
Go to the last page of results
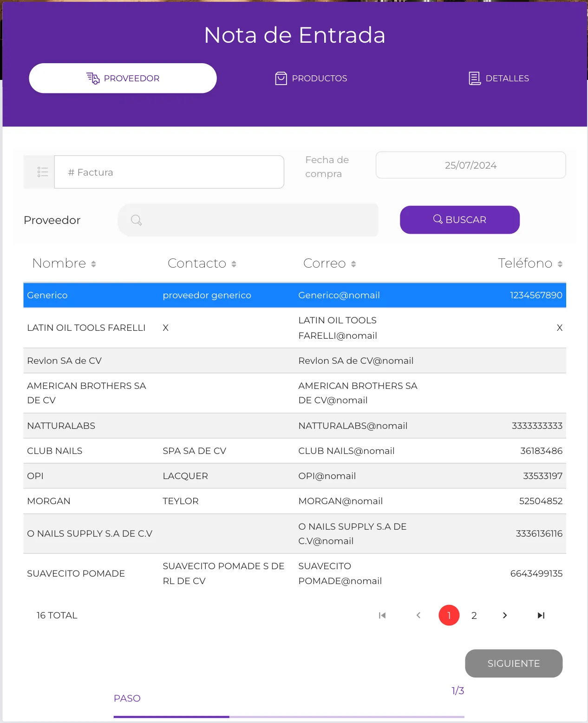[x=541, y=615]
